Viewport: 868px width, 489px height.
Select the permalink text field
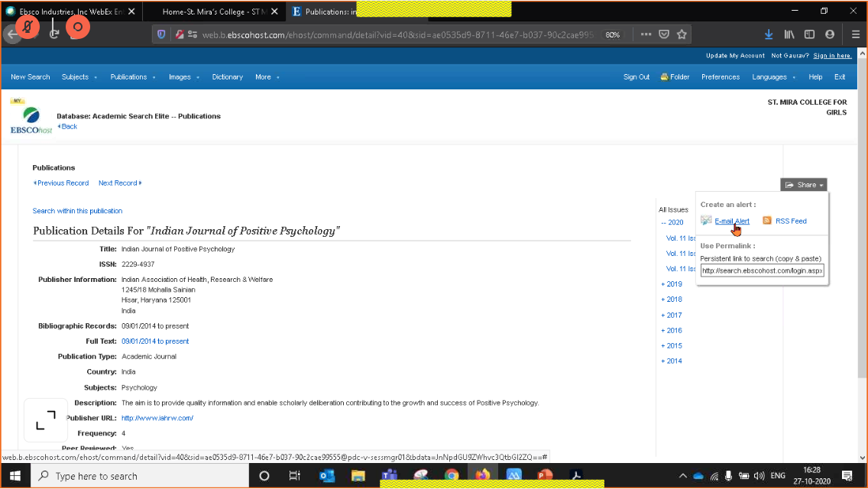(x=762, y=270)
